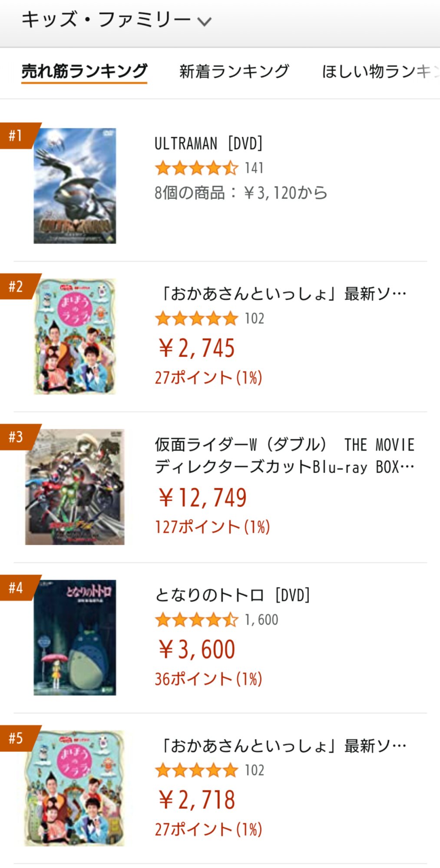Open となりのトトロ star rating with 1,600 reviews

(x=196, y=620)
